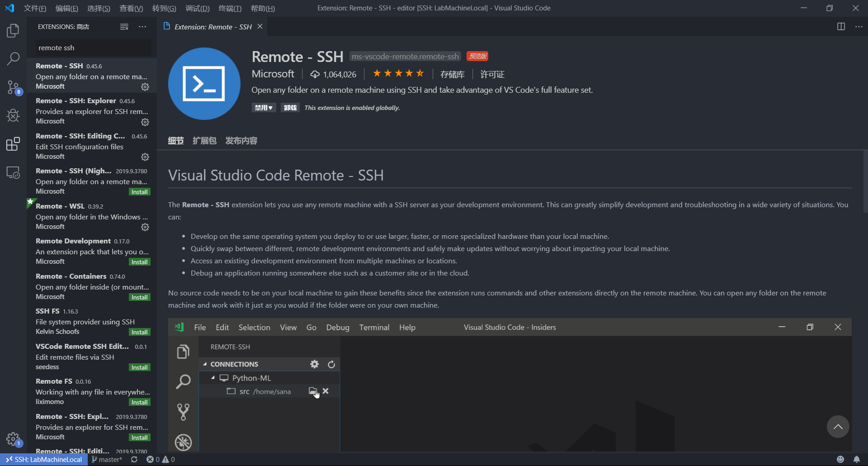
Task: Open the 查看(V) menu
Action: (x=131, y=8)
